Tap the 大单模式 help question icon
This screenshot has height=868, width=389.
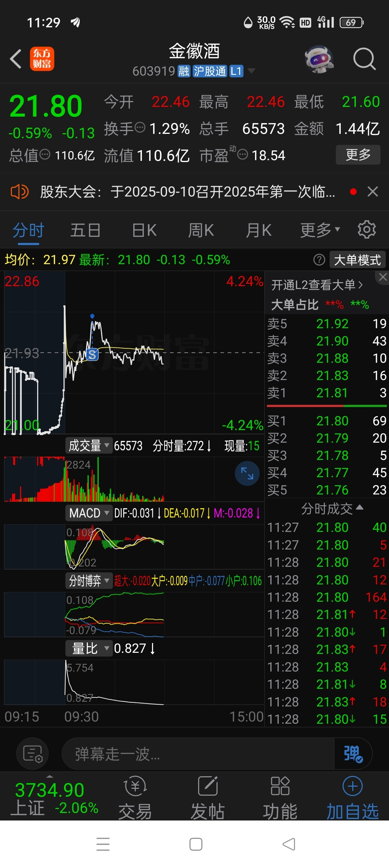tap(319, 259)
